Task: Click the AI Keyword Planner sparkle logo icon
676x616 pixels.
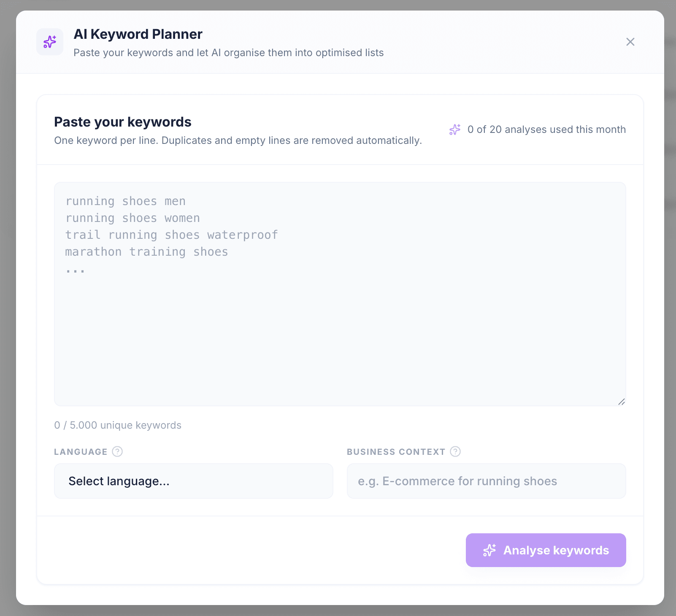Action: [50, 42]
